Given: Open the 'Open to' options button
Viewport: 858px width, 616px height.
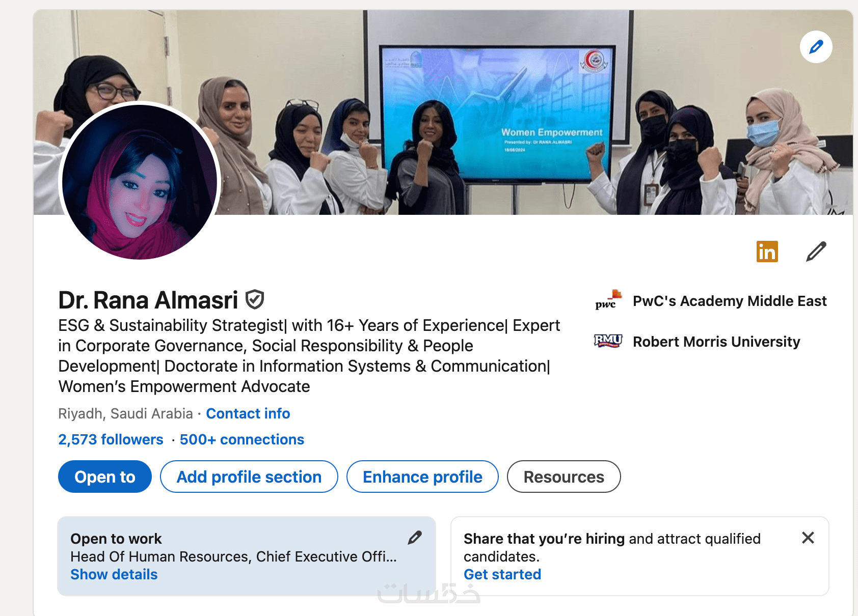Looking at the screenshot, I should pyautogui.click(x=105, y=477).
